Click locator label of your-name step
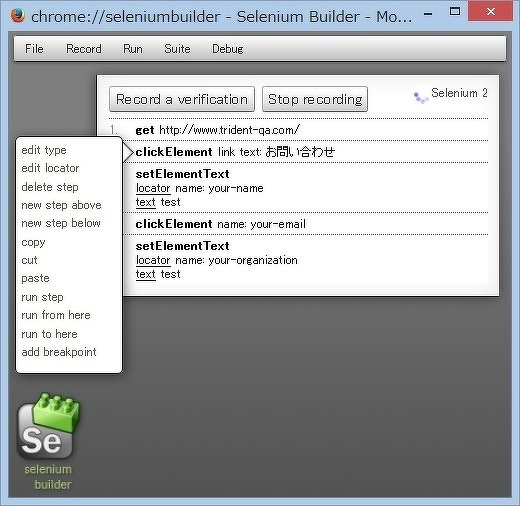520x506 pixels. tap(153, 188)
